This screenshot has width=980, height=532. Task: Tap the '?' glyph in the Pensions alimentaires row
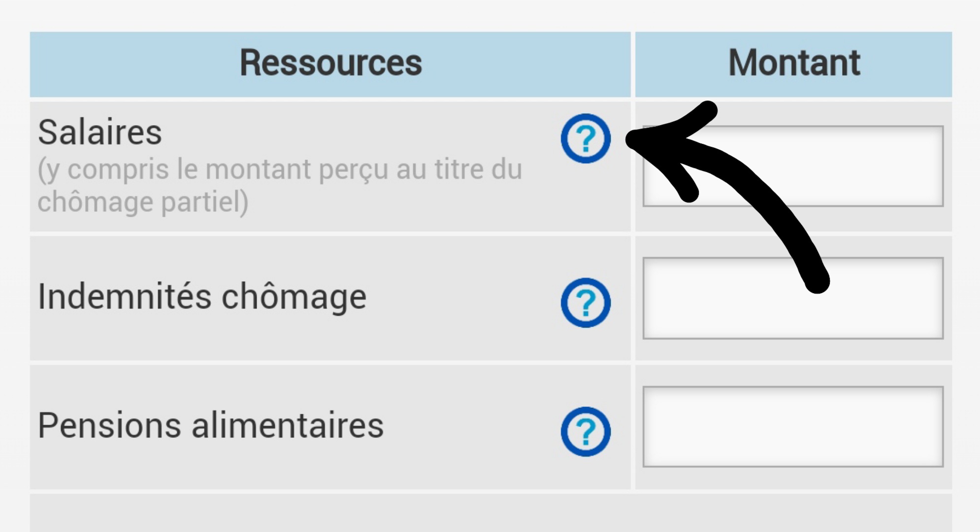(x=586, y=432)
